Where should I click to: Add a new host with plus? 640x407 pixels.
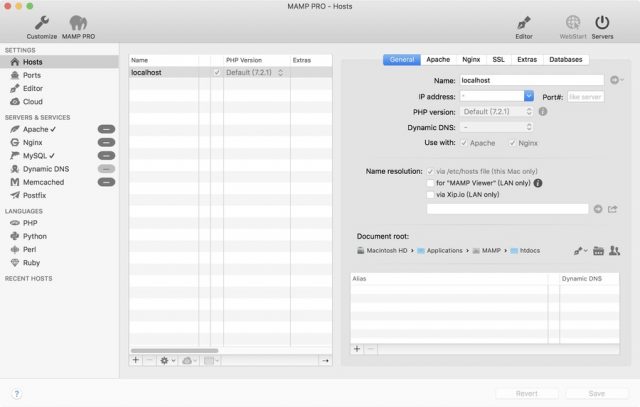point(136,360)
